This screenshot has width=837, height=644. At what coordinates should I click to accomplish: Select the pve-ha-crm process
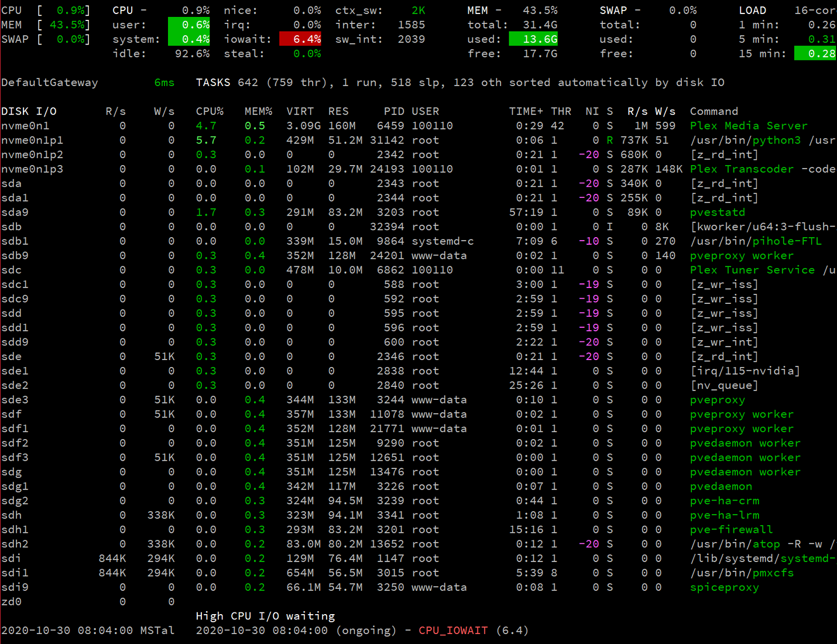click(x=724, y=501)
